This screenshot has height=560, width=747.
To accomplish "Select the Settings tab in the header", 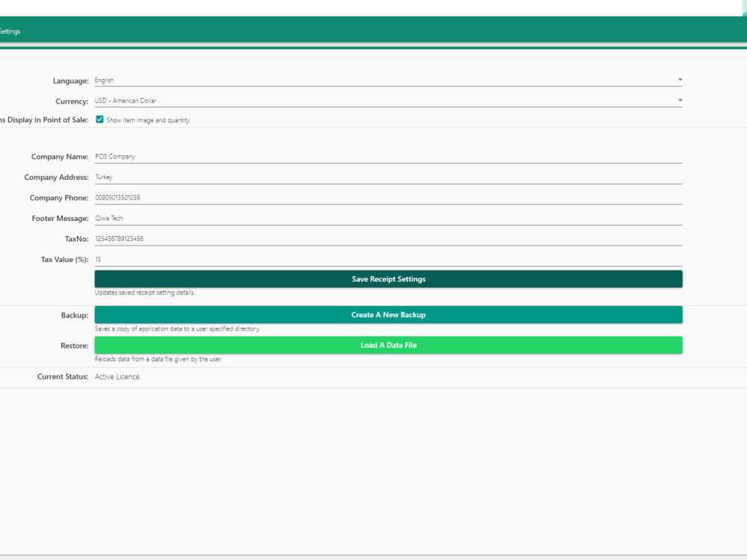I will tap(10, 31).
